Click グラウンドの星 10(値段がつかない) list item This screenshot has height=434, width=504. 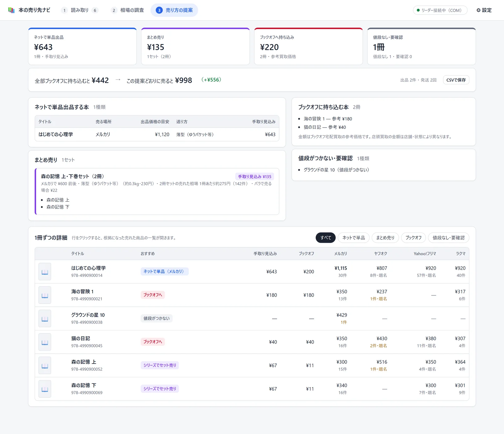tap(336, 170)
